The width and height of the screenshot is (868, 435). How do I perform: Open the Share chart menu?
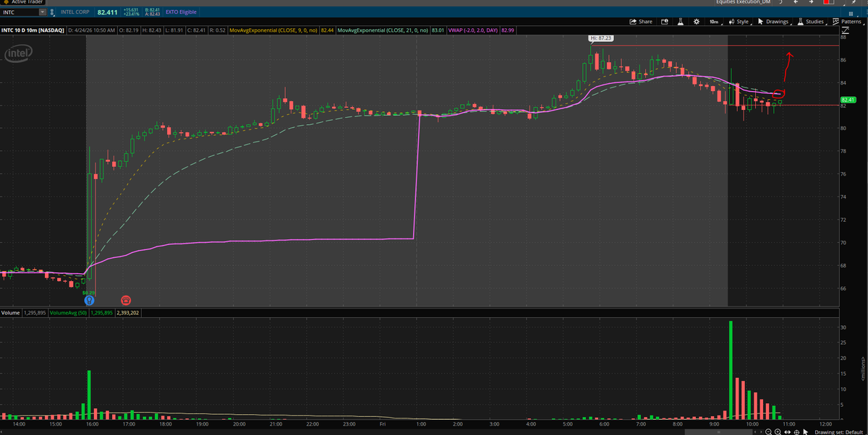(x=642, y=22)
